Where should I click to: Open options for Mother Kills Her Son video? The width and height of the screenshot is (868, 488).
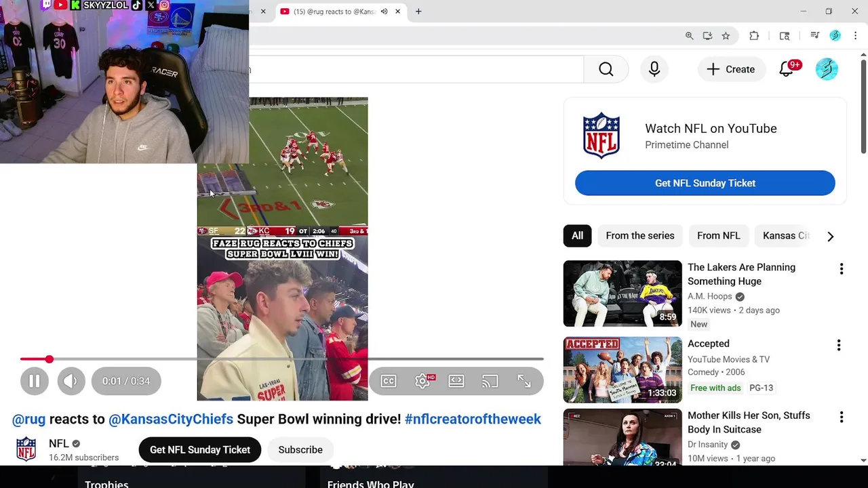842,418
